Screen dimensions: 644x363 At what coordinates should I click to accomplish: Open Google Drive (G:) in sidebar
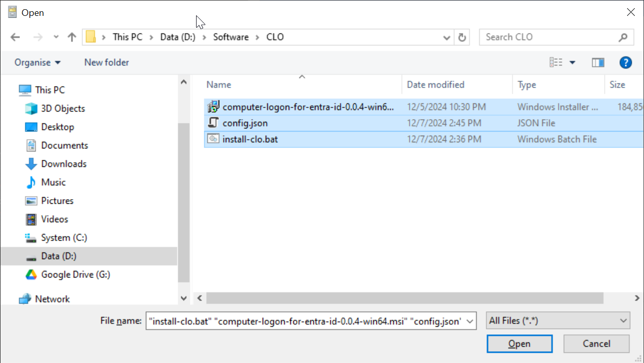[x=75, y=274]
